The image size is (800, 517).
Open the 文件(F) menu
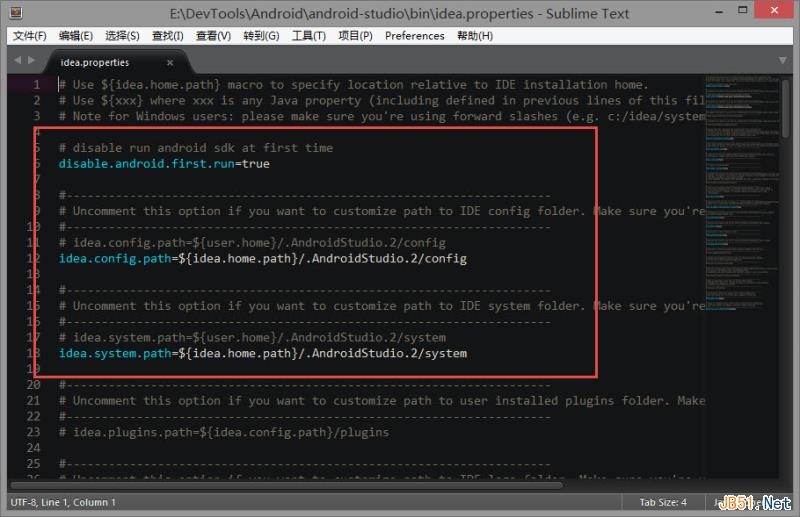[30, 36]
